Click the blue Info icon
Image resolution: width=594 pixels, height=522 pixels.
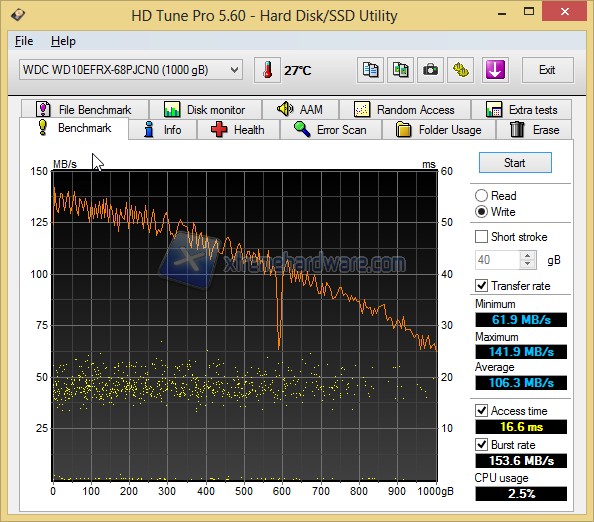click(x=149, y=130)
